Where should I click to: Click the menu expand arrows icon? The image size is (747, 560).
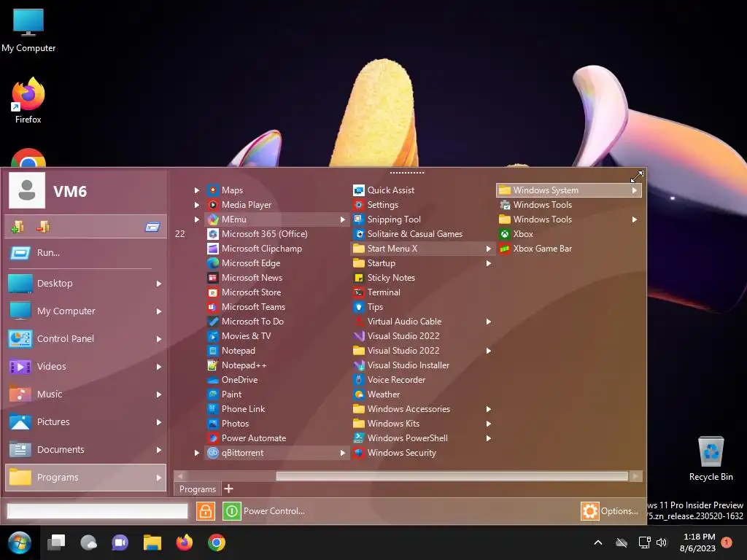click(637, 176)
